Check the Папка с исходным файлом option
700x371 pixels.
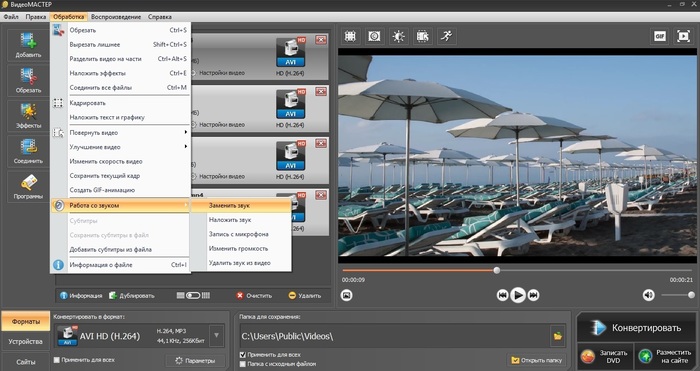pyautogui.click(x=243, y=364)
